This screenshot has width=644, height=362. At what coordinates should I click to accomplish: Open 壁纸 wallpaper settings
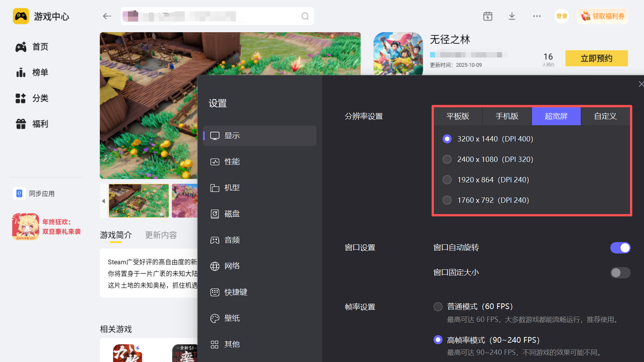tap(232, 318)
